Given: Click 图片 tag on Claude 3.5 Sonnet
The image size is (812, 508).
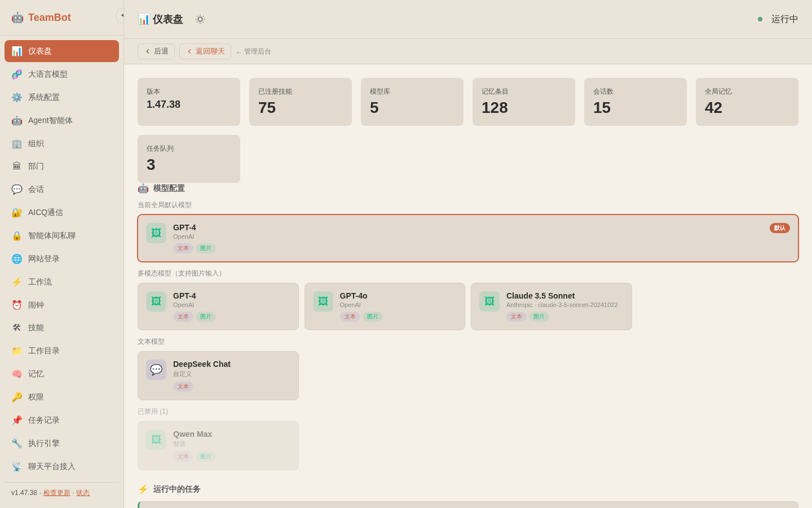Looking at the screenshot, I should pos(539,317).
